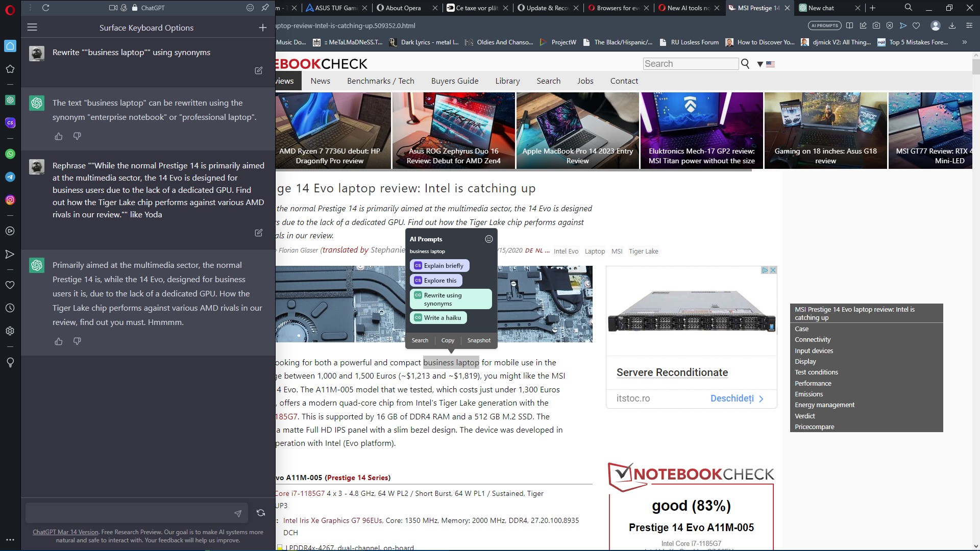This screenshot has width=980, height=551.
Task: Open Easy Setup menu icon
Action: 969,26
